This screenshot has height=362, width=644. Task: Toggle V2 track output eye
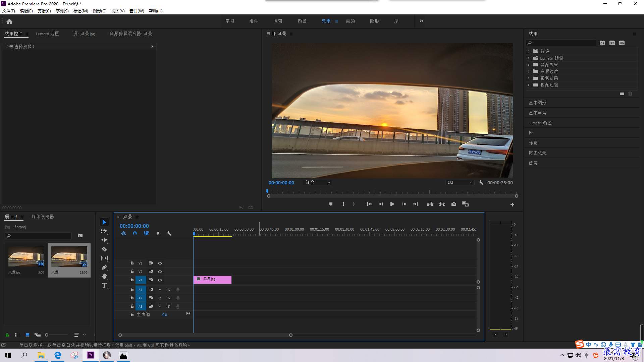(x=160, y=272)
